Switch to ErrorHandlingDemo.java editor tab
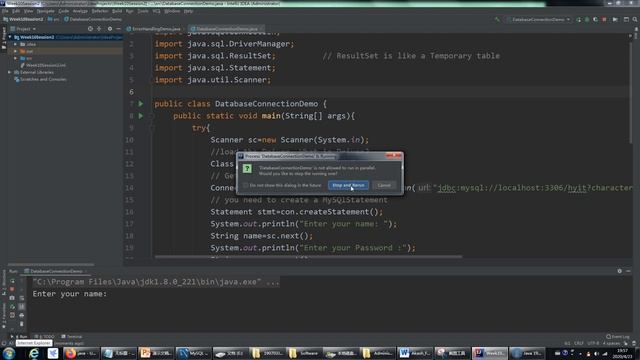This screenshot has height=360, width=640. point(156,29)
